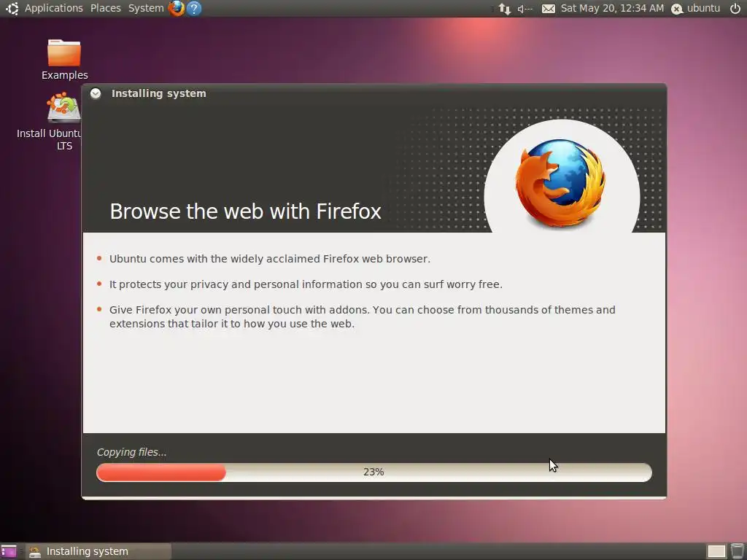Open the Applications menu
747x560 pixels.
tap(53, 8)
